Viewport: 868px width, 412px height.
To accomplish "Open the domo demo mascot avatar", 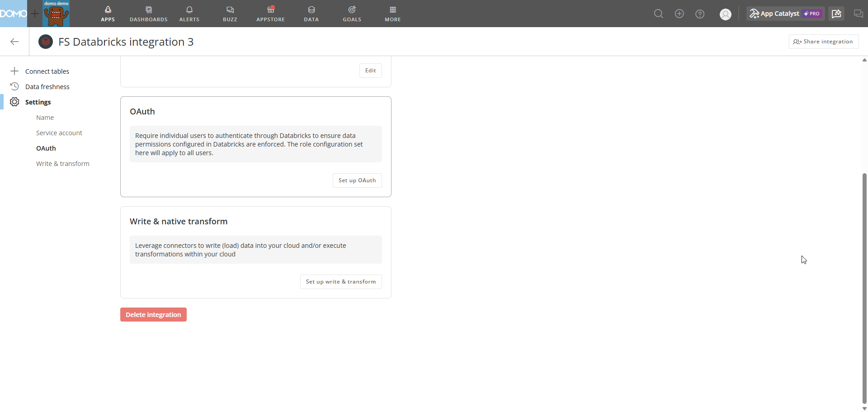I will click(x=56, y=14).
